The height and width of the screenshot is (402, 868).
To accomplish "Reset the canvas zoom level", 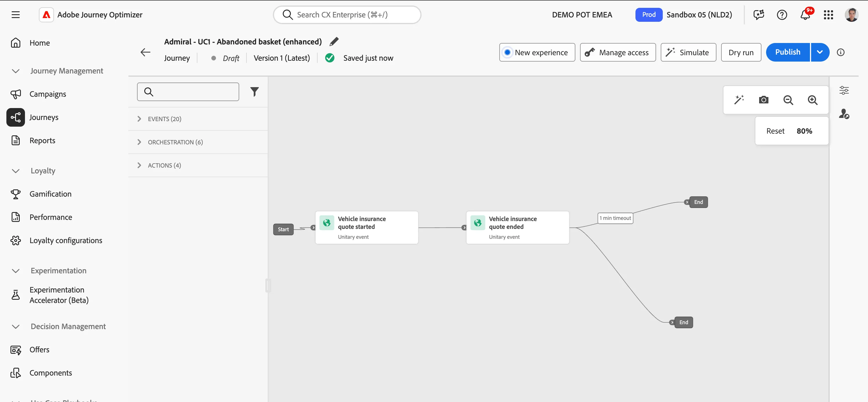I will [775, 131].
